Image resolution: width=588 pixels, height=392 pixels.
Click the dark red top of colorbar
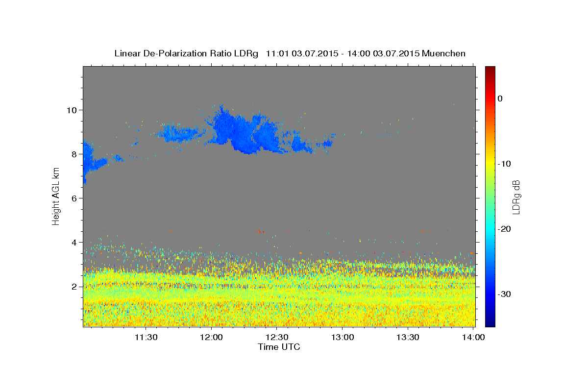(490, 70)
